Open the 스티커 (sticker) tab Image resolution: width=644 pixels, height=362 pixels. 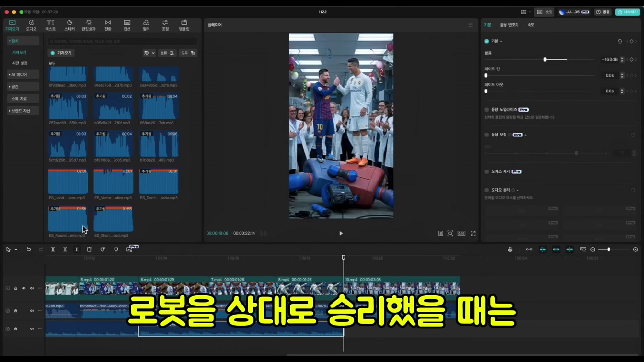click(x=69, y=25)
